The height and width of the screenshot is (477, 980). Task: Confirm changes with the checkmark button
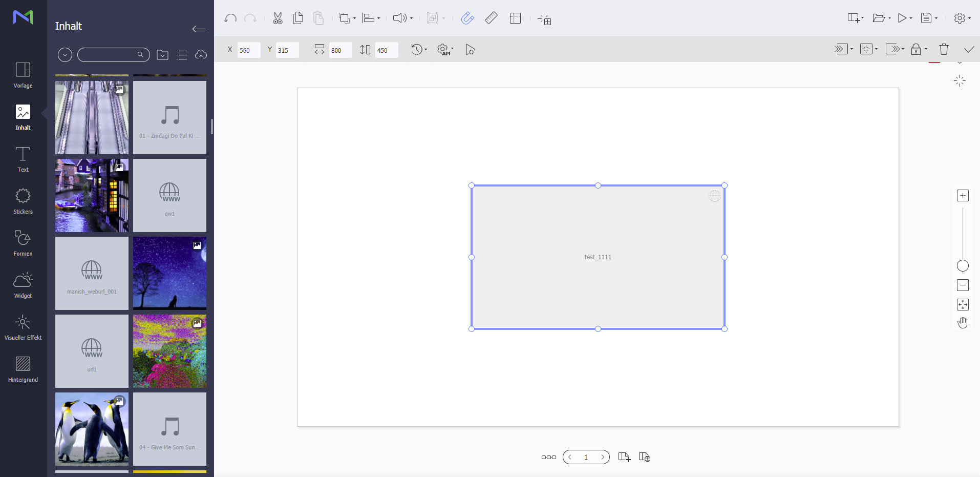point(969,49)
